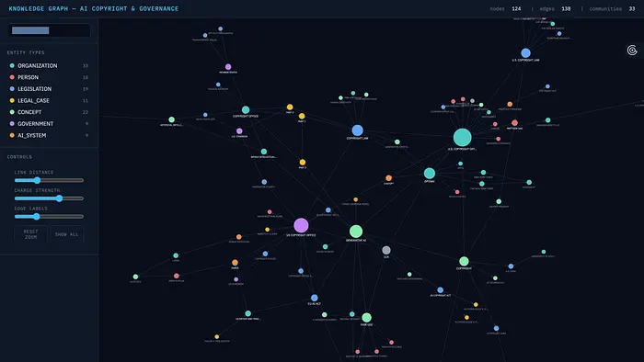Select the green COPYRIGHT concept node
The height and width of the screenshot is (362, 644).
464,261
